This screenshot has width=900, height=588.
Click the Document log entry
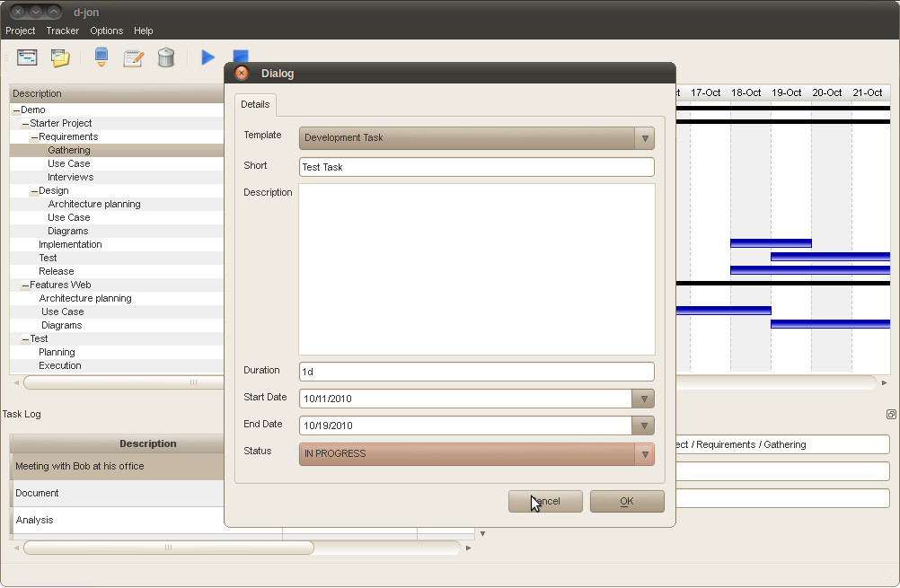[38, 494]
